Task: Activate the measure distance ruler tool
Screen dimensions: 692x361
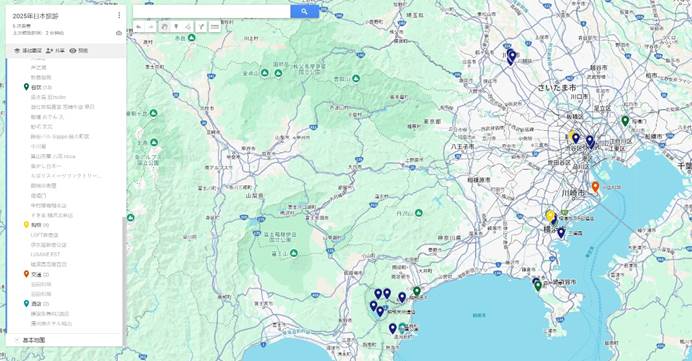Action: click(x=214, y=27)
